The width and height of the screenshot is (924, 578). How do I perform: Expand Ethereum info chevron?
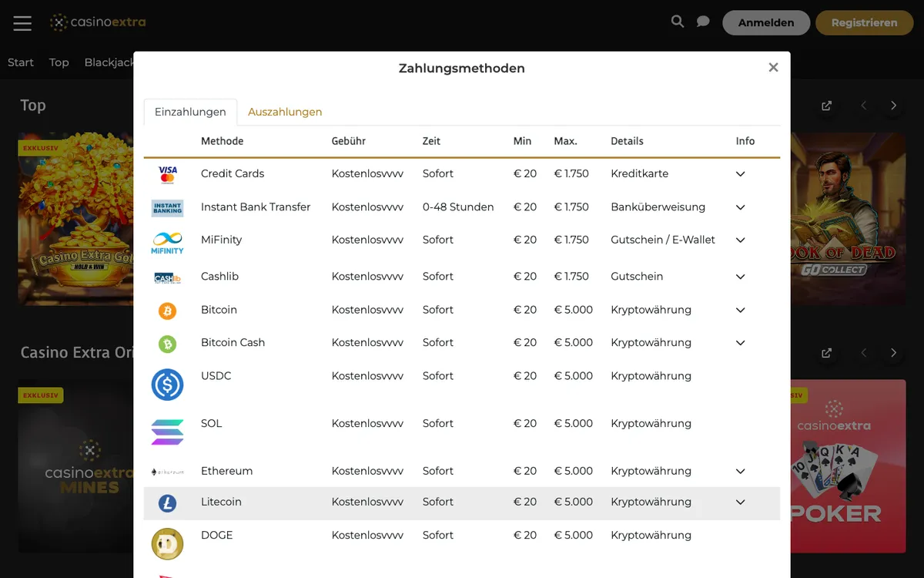741,471
